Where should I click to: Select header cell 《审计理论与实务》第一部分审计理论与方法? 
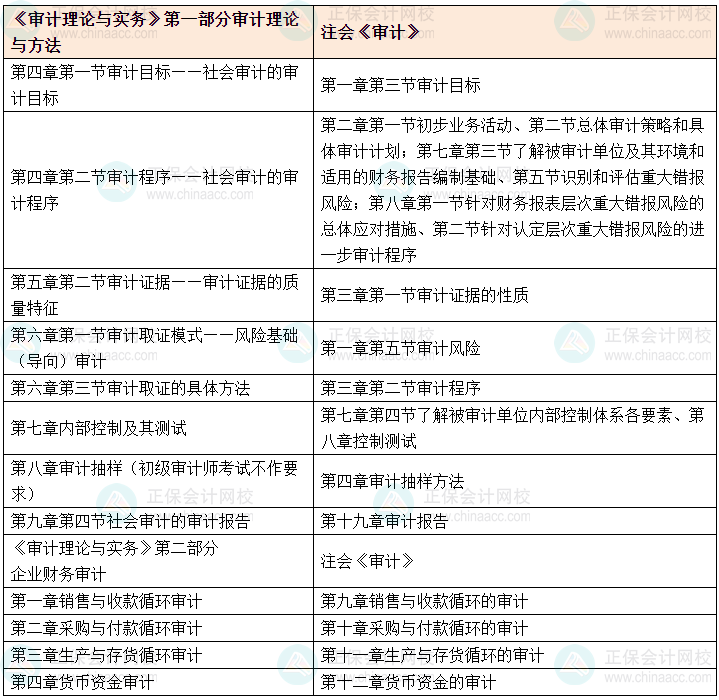click(x=158, y=32)
